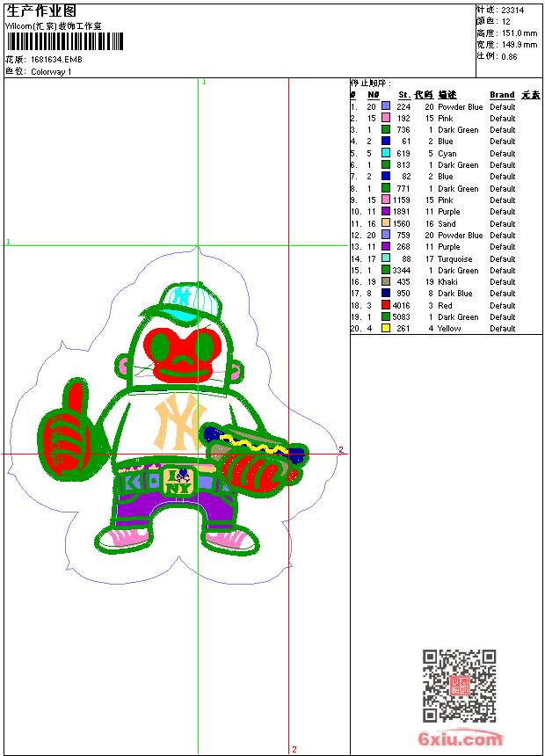This screenshot has height=756, width=545.
Task: Click the 生产作业图 title
Action: [41, 11]
